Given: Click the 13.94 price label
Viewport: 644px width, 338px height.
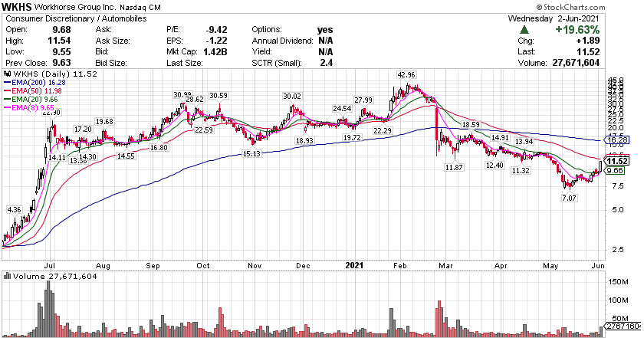Looking at the screenshot, I should 524,141.
